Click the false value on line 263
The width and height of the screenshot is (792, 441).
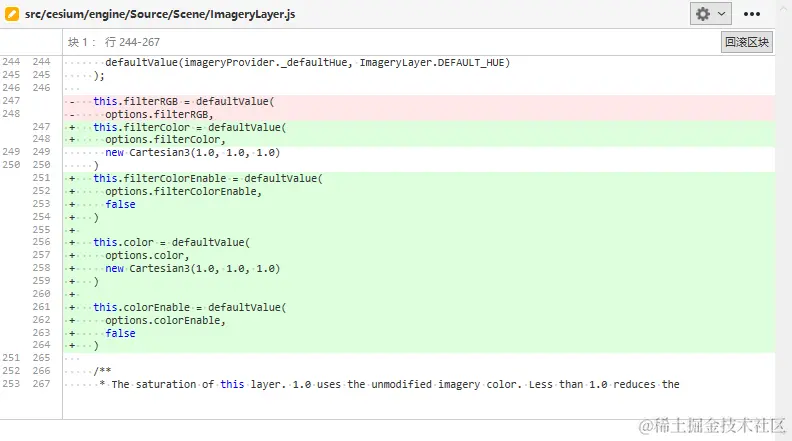120,333
